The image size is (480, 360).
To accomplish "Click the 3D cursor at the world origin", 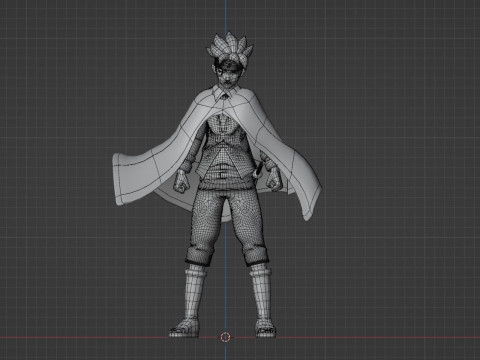I will click(x=226, y=337).
